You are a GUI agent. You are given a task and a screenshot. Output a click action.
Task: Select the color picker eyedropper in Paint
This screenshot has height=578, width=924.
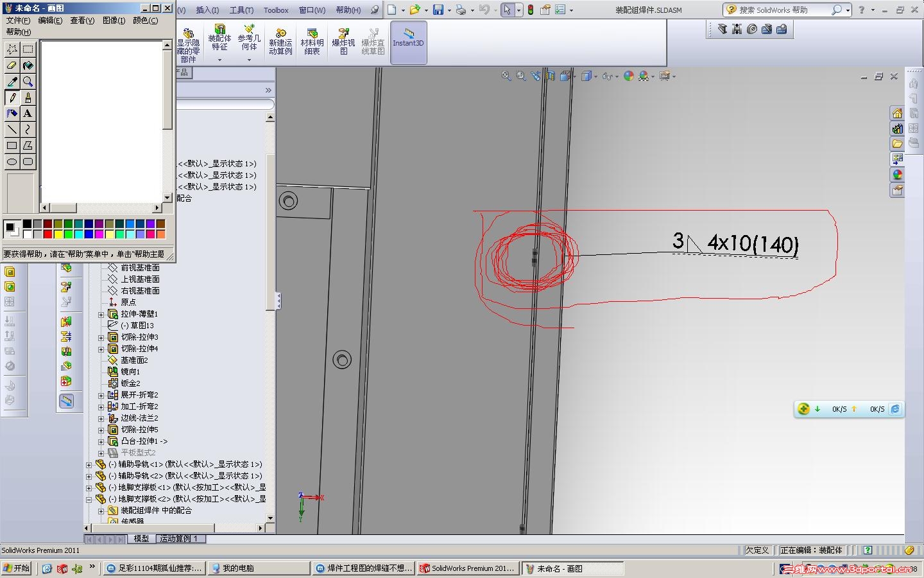(12, 82)
